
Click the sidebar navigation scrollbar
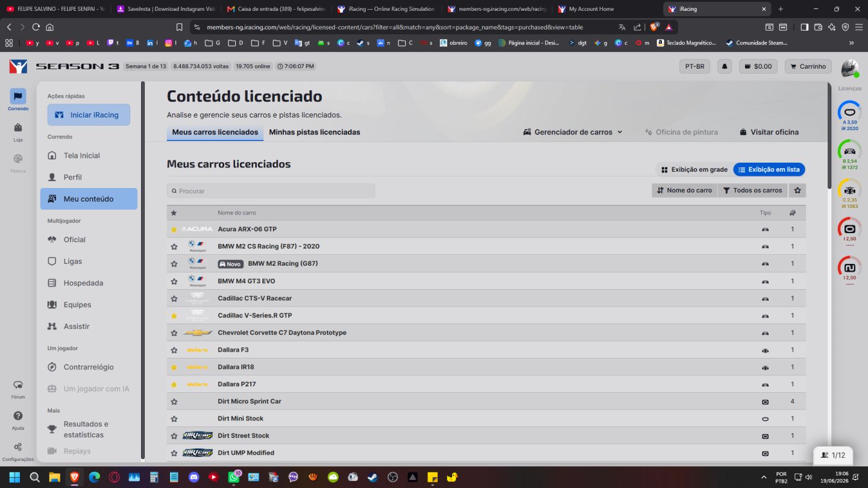tap(143, 270)
